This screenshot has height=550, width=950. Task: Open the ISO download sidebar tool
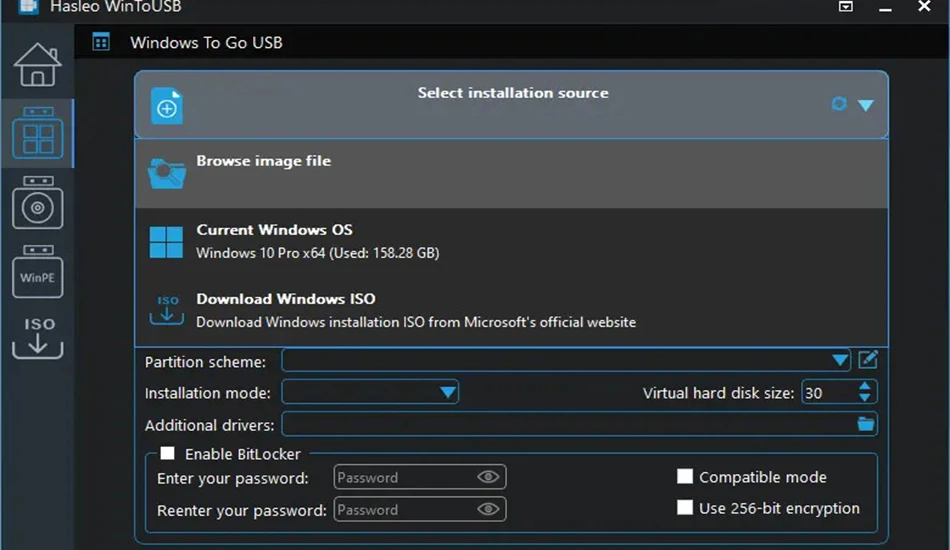(x=38, y=337)
